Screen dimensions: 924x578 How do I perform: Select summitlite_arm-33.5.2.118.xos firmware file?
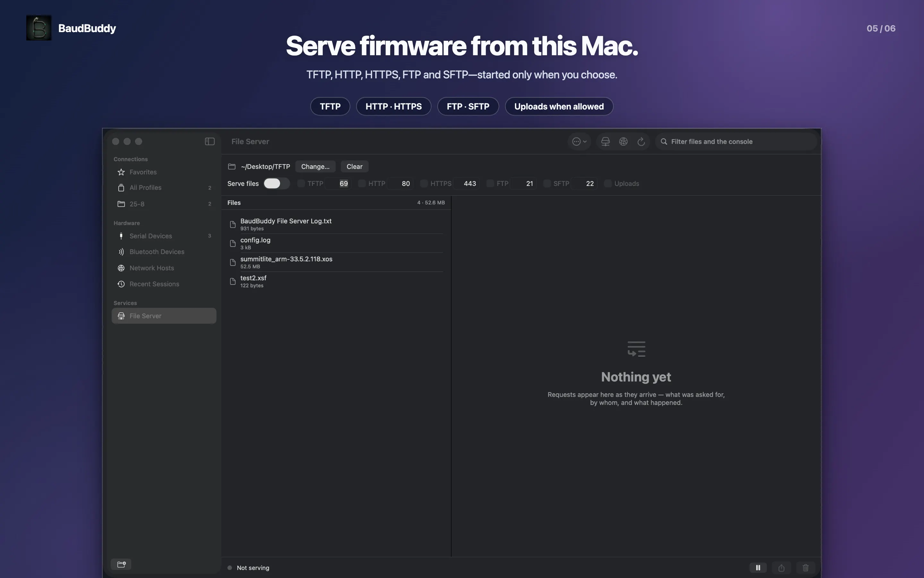[x=336, y=262]
